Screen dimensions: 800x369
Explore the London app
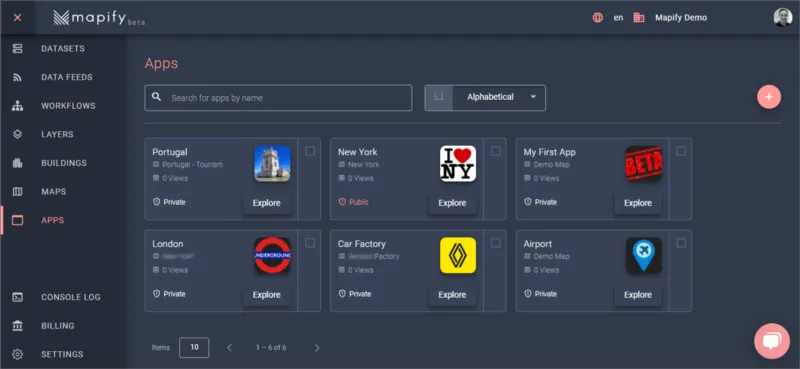266,295
